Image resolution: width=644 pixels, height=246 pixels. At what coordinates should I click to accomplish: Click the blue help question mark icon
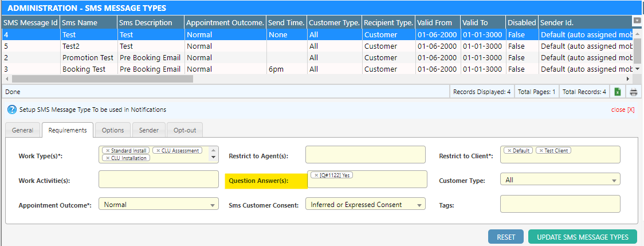[11, 110]
